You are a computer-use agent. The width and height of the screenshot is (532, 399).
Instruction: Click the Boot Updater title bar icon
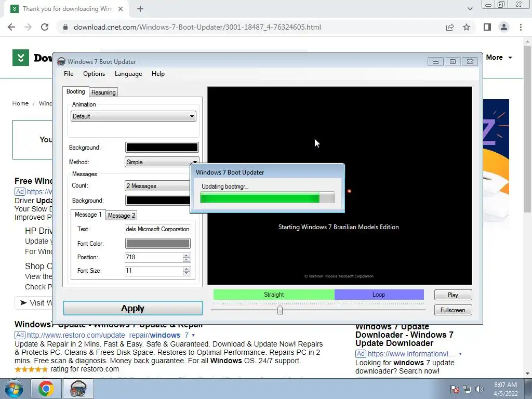[x=61, y=61]
